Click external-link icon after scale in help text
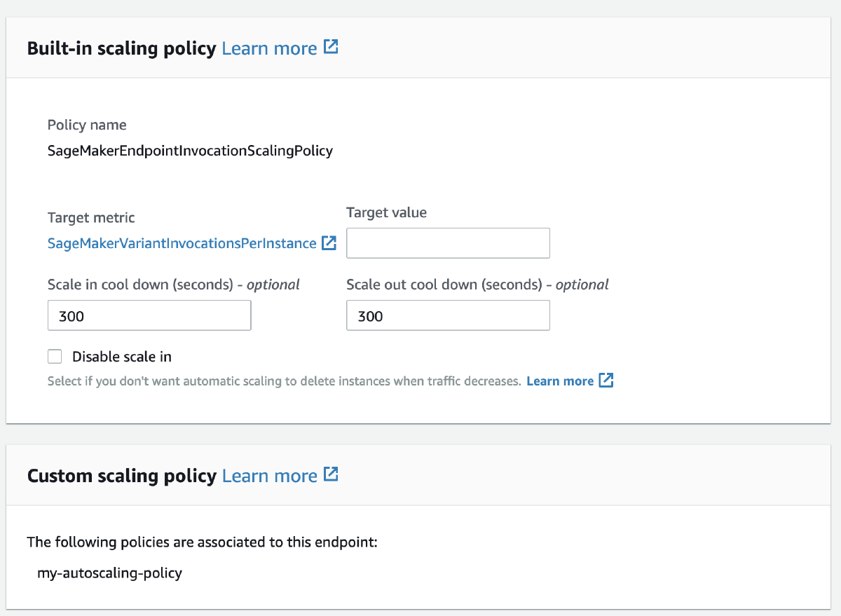Viewport: 841px width, 616px height. coord(606,381)
